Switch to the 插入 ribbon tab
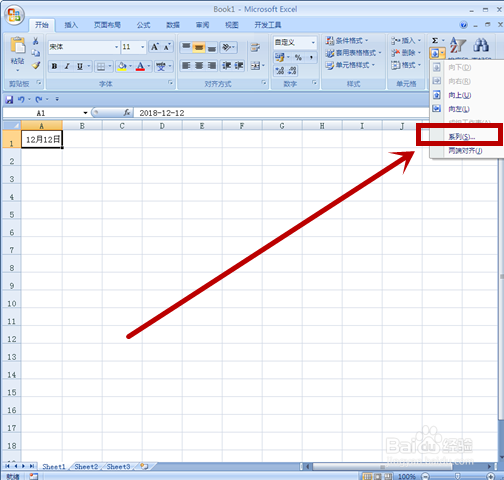 pos(71,25)
